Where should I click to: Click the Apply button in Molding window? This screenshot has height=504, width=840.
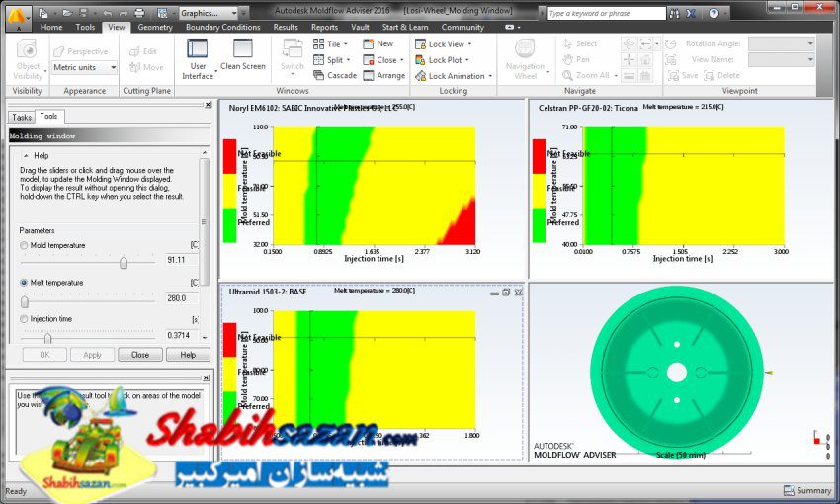[x=92, y=355]
